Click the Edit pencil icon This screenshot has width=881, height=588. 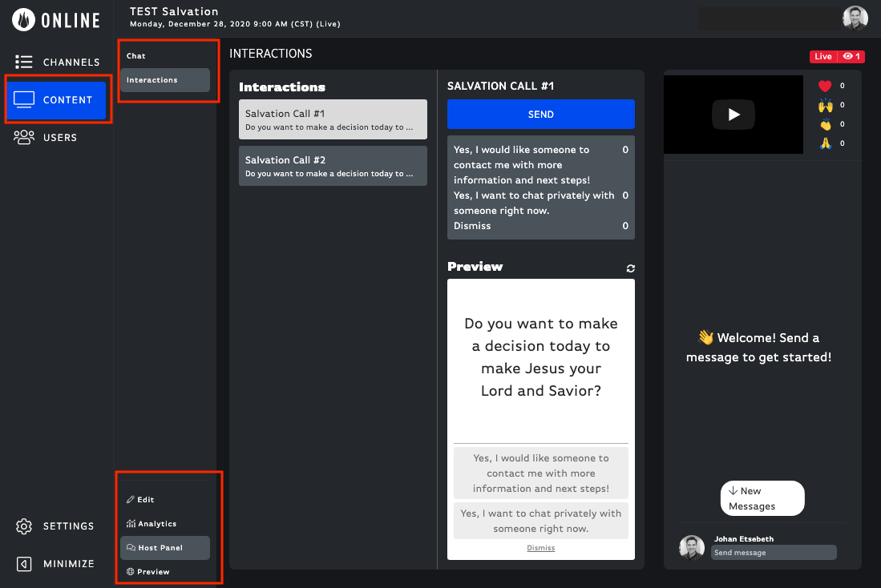coord(131,499)
